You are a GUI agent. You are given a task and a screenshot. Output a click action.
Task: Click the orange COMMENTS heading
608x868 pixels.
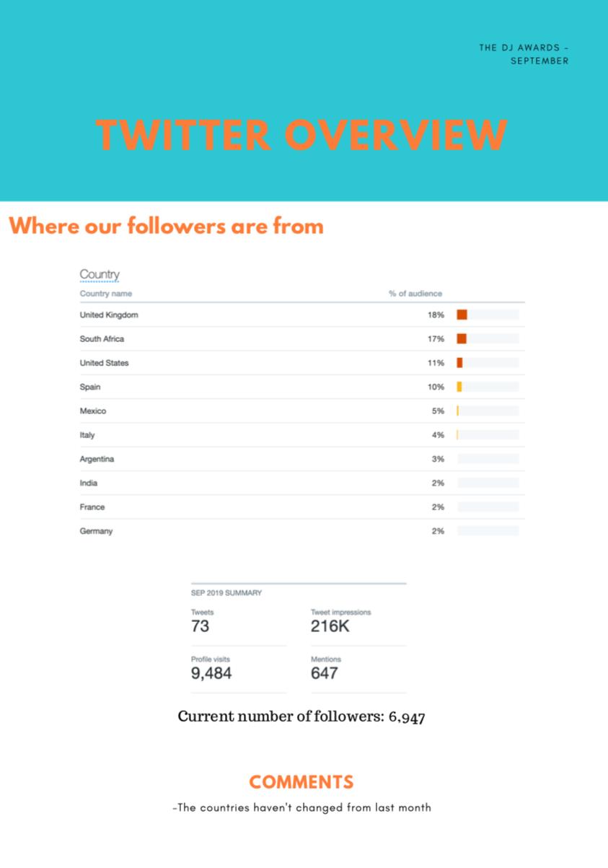301,782
